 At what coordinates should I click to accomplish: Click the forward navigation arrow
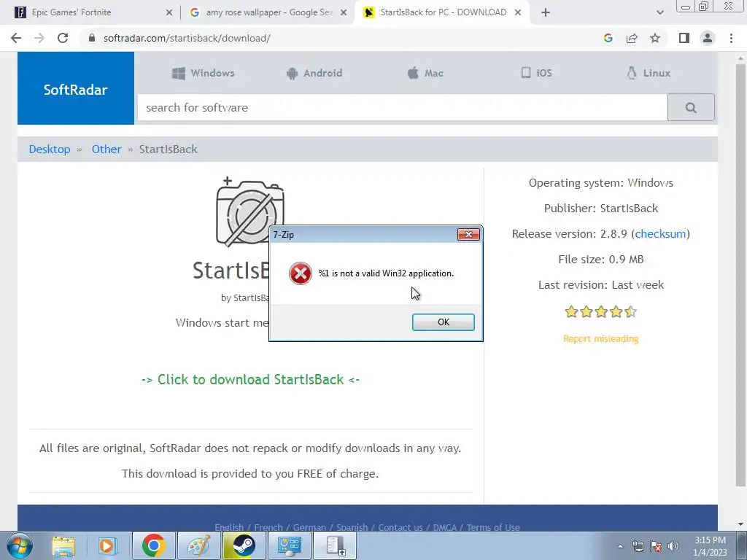point(39,38)
